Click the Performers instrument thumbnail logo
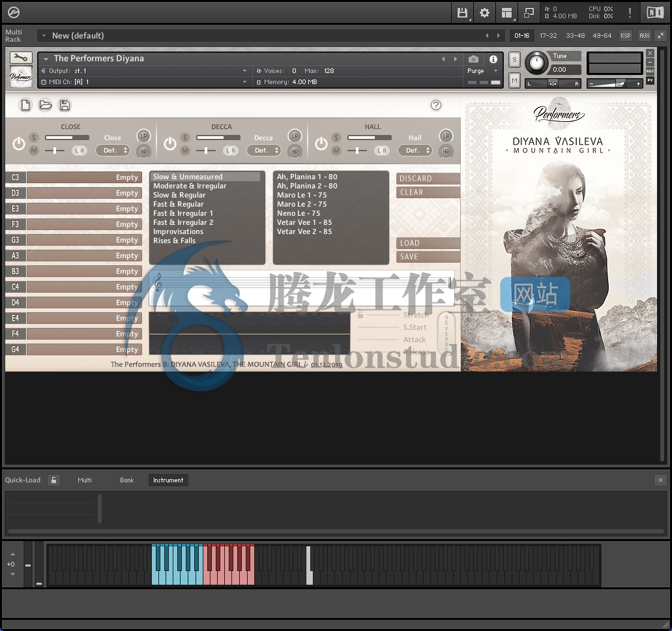Screen dimensions: 672x631 [21, 77]
